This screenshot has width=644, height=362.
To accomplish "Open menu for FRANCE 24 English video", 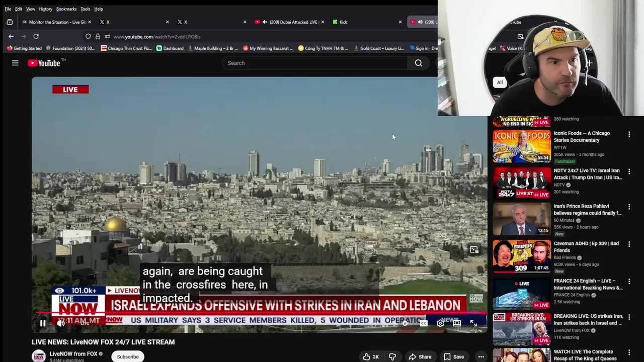I will point(629,282).
